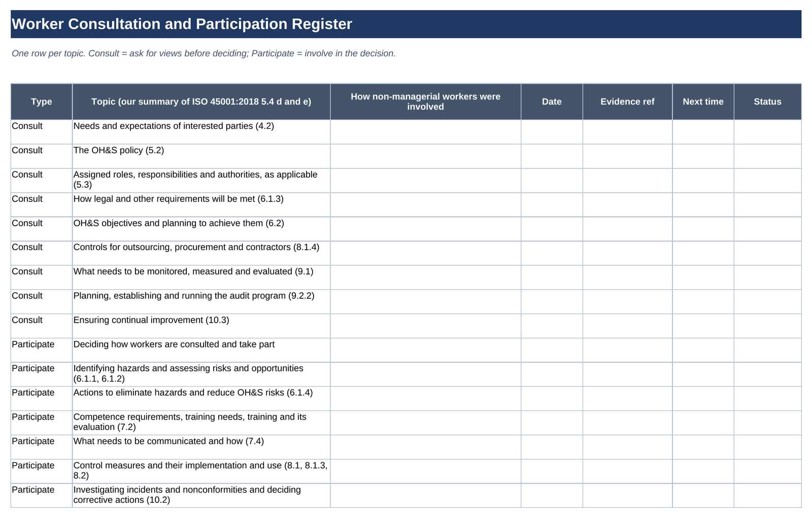Screen dimensions: 812x518
Task: Select the 'Status' column header
Action: coord(767,101)
